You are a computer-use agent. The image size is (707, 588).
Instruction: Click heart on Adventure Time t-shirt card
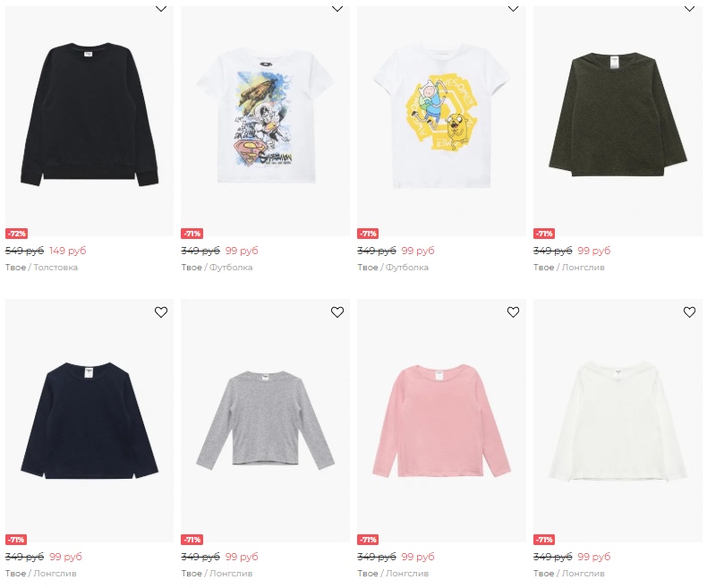[x=513, y=8]
